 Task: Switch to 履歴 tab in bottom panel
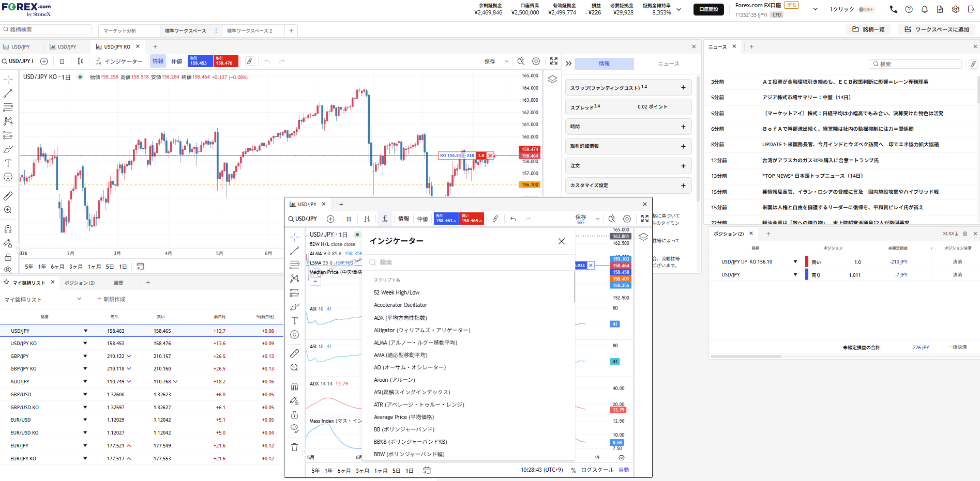click(x=118, y=283)
